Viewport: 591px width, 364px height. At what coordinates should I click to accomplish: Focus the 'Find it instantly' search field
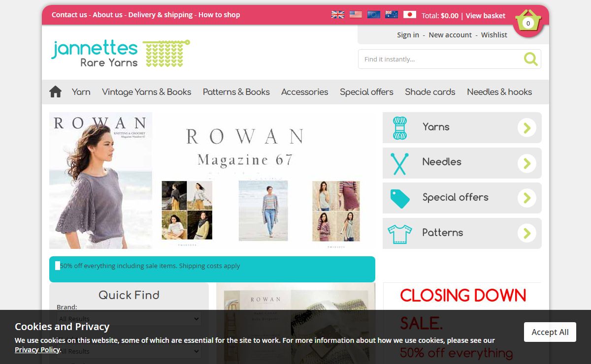(441, 59)
